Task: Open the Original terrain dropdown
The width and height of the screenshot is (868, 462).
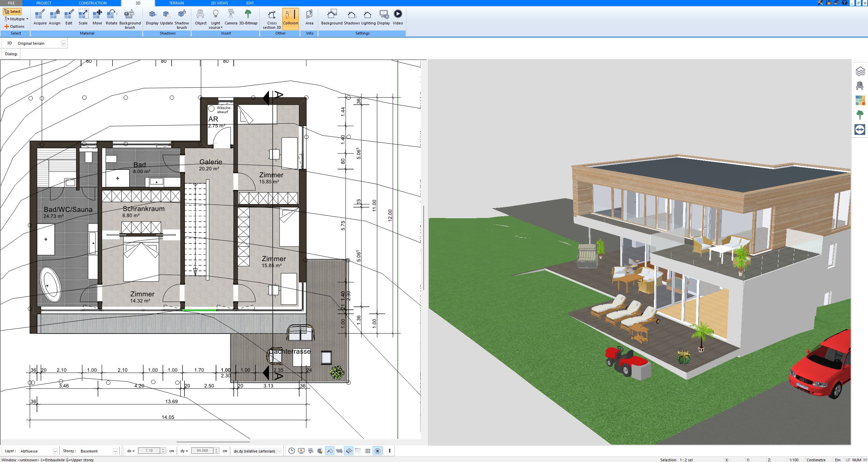Action: click(x=64, y=43)
